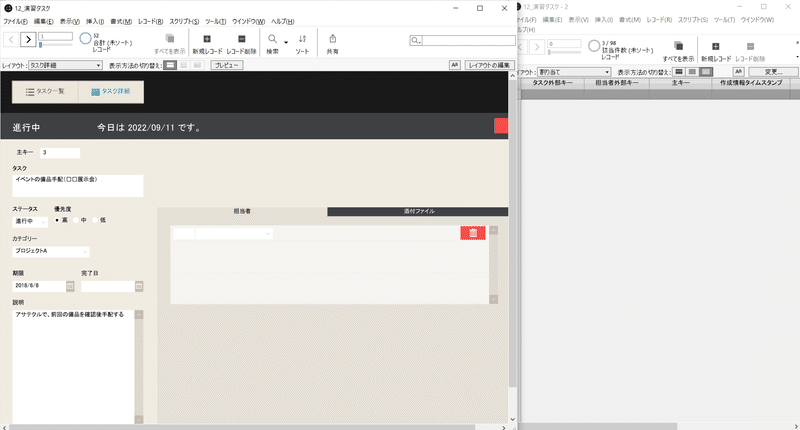Switch to form view in left window
800x430 pixels.
click(170, 65)
